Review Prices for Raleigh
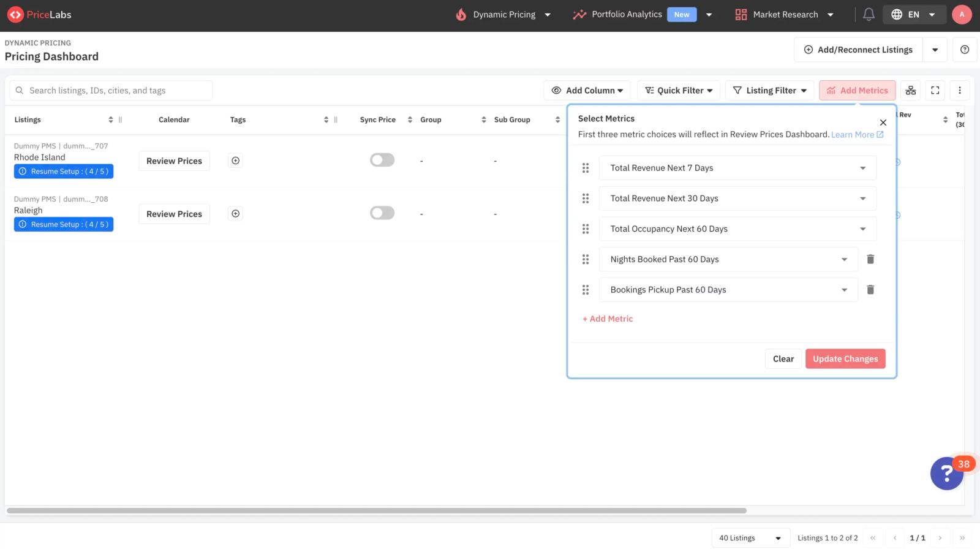 pos(174,214)
